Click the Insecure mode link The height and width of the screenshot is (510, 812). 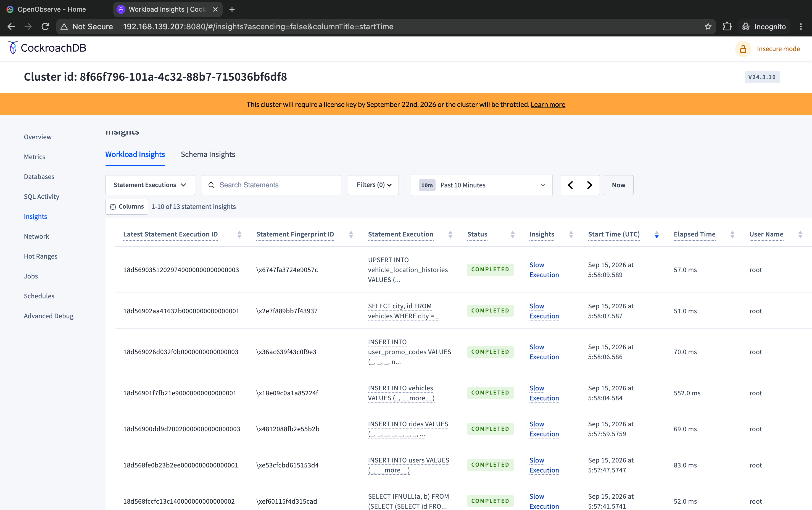tap(778, 49)
